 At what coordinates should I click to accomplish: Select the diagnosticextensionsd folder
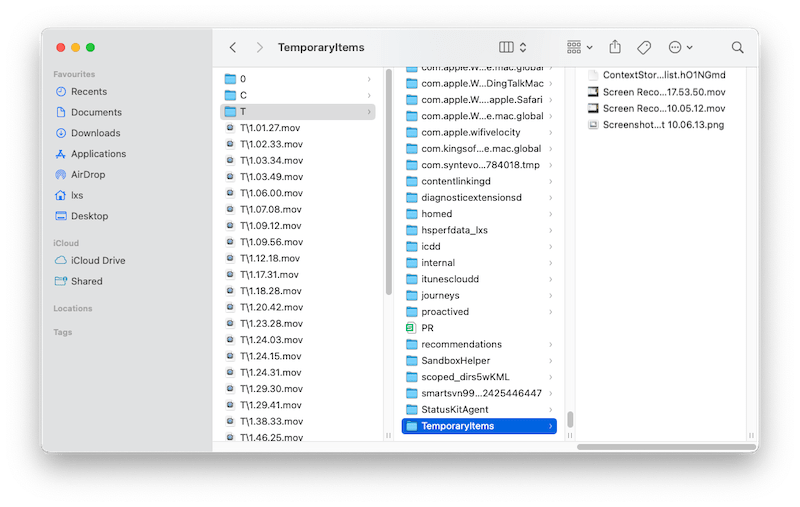pos(479,198)
